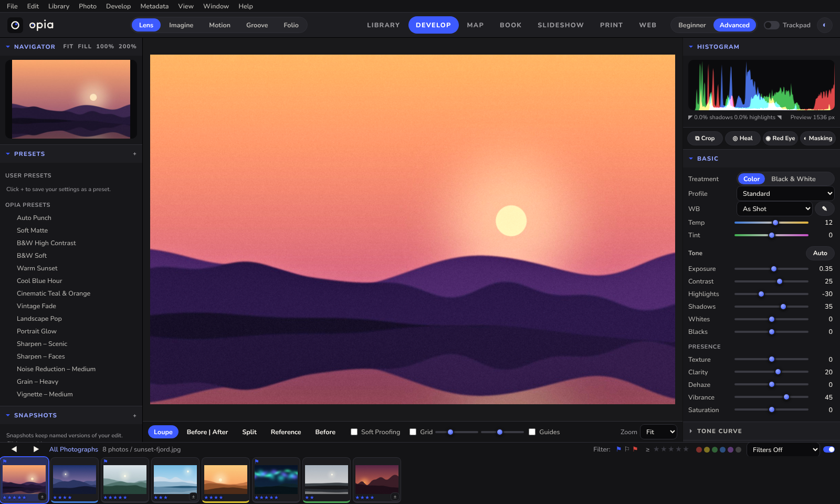Go to next photo in filmstrip

[x=36, y=449]
